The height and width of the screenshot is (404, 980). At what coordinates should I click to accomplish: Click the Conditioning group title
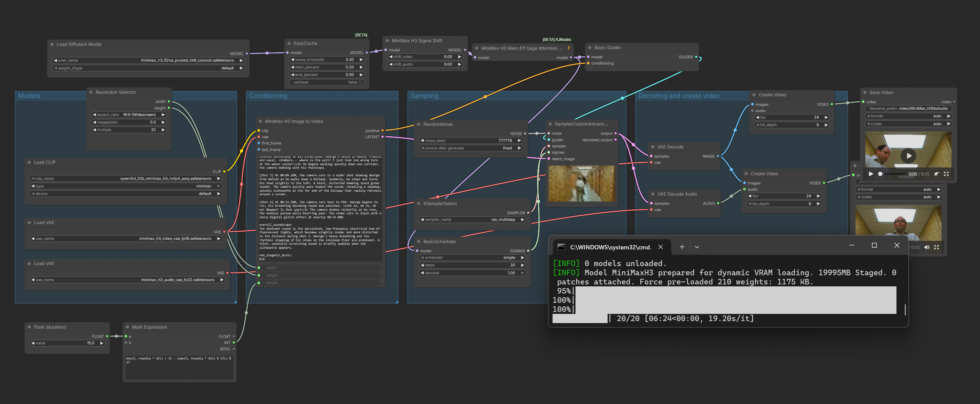(x=268, y=96)
